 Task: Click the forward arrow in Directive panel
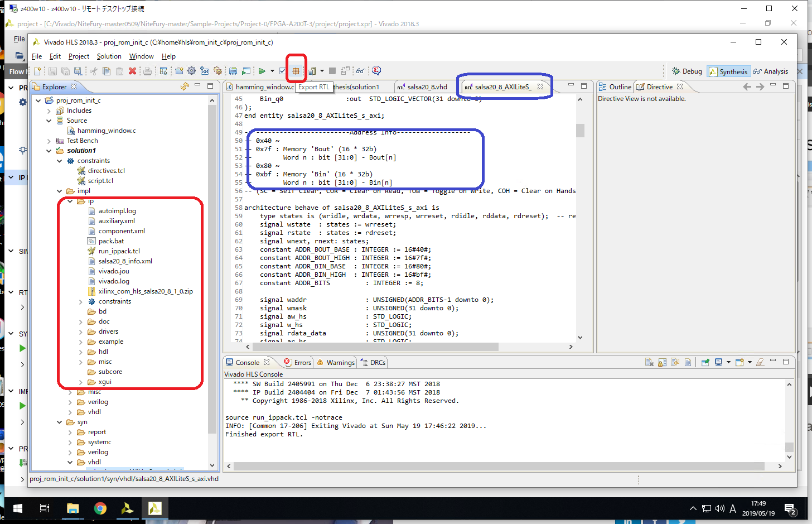tap(760, 86)
